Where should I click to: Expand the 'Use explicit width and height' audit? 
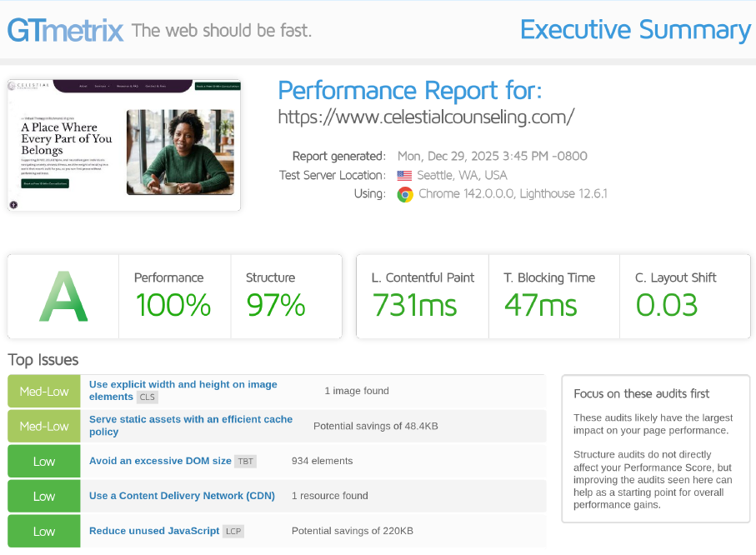(x=183, y=385)
